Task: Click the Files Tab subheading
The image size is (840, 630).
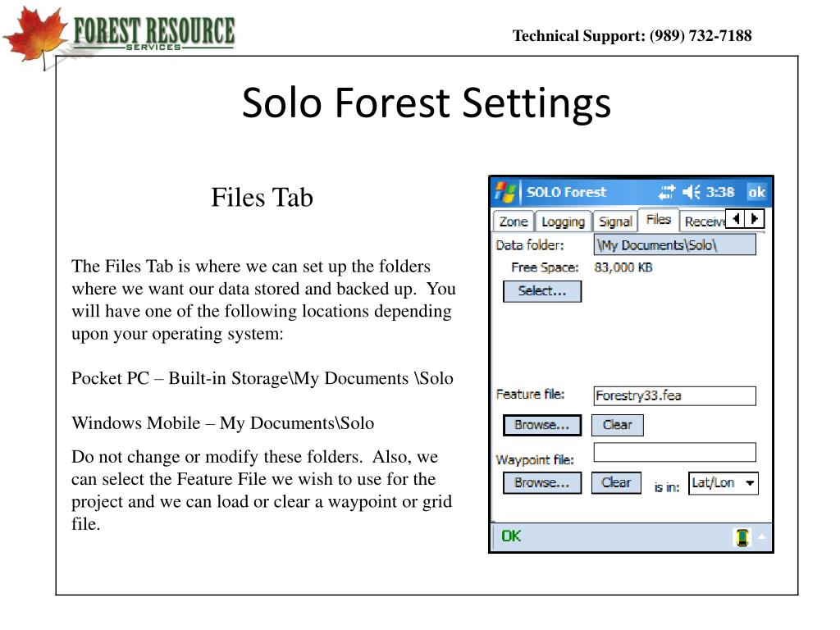Action: click(262, 197)
